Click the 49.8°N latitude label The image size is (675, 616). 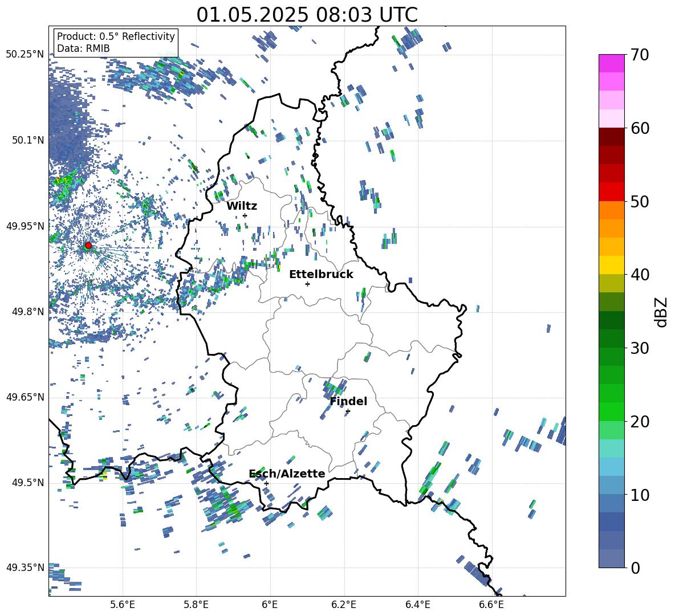pyautogui.click(x=27, y=312)
